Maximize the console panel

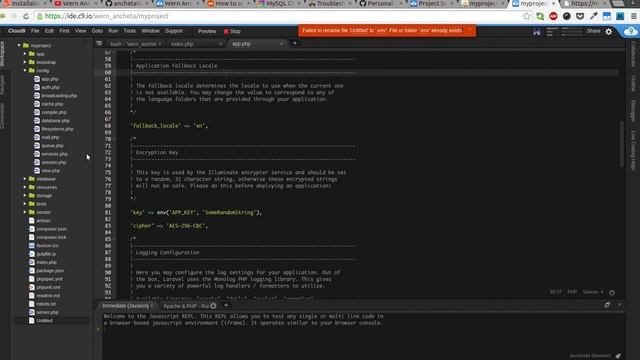607,305
